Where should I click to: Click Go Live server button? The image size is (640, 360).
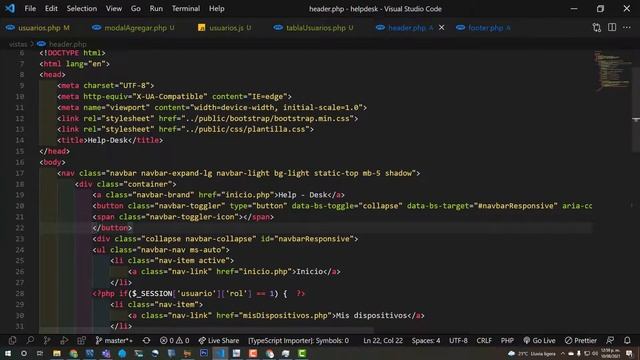coord(539,340)
